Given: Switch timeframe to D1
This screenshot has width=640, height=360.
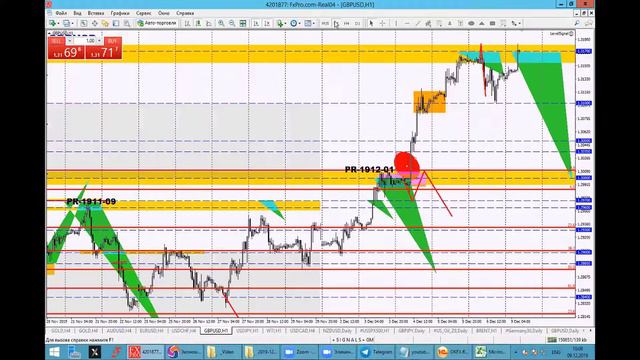Looking at the screenshot, I should point(357,23).
